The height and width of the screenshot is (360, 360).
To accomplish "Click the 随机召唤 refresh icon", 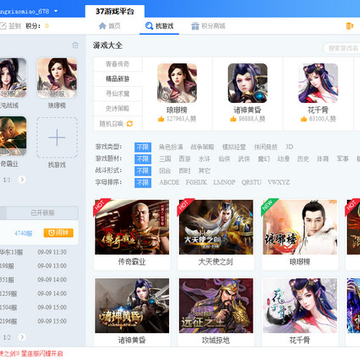I will (129, 124).
